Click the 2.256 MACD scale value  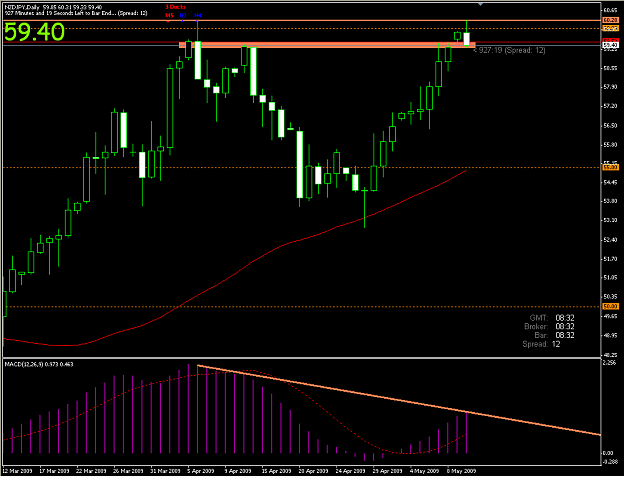pyautogui.click(x=610, y=363)
